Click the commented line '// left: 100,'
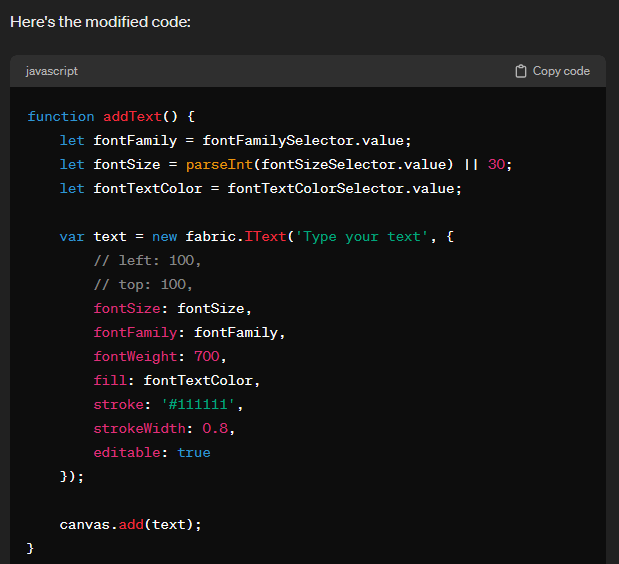619x564 pixels. (x=147, y=260)
